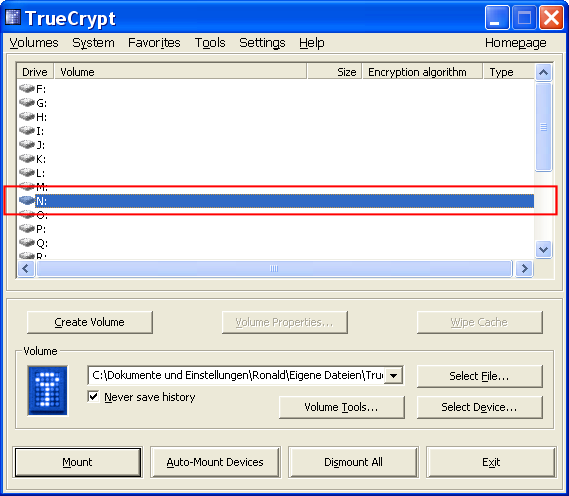Click the Volume Tools... button
This screenshot has height=496, width=569.
(x=341, y=407)
